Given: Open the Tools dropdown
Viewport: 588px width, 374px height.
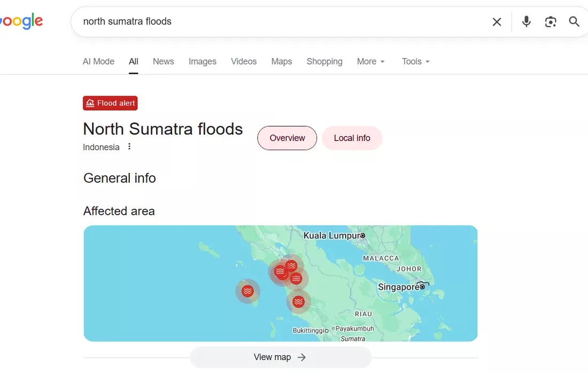Looking at the screenshot, I should (415, 61).
